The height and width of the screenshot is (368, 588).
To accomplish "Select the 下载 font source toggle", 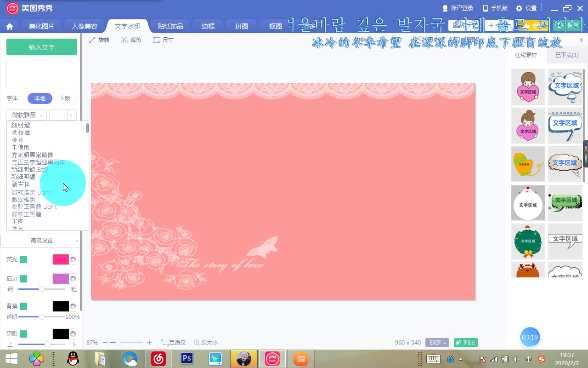I will pos(65,98).
